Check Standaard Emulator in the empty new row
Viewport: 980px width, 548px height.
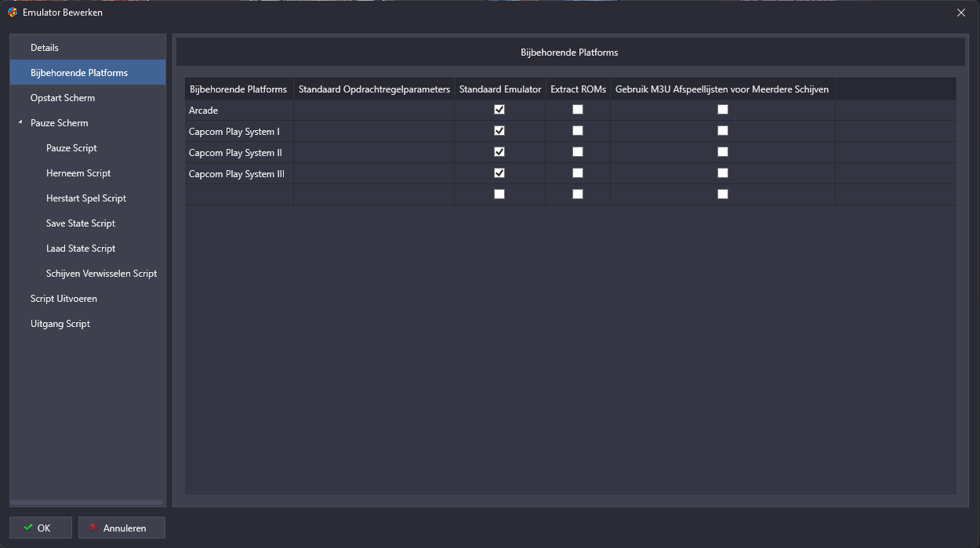(x=499, y=194)
